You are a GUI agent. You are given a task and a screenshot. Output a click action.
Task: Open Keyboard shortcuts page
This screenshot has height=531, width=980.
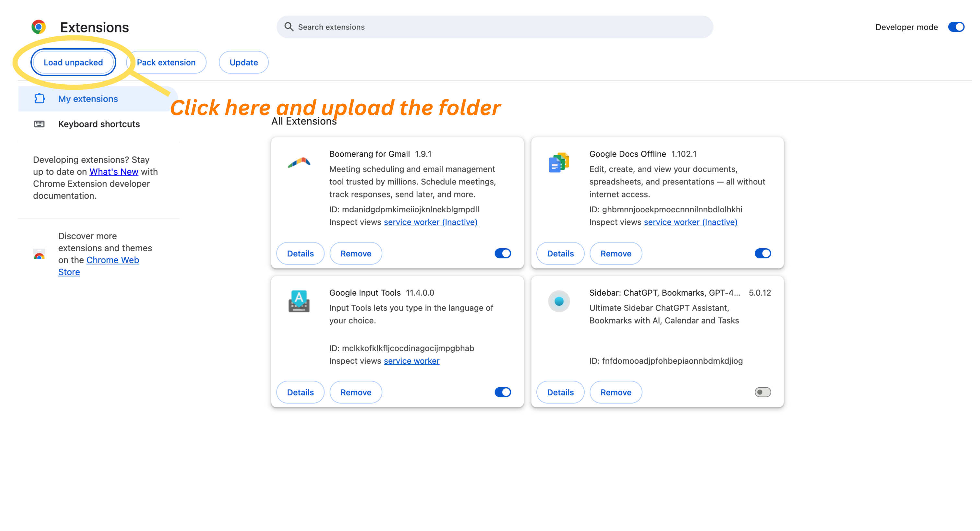99,124
